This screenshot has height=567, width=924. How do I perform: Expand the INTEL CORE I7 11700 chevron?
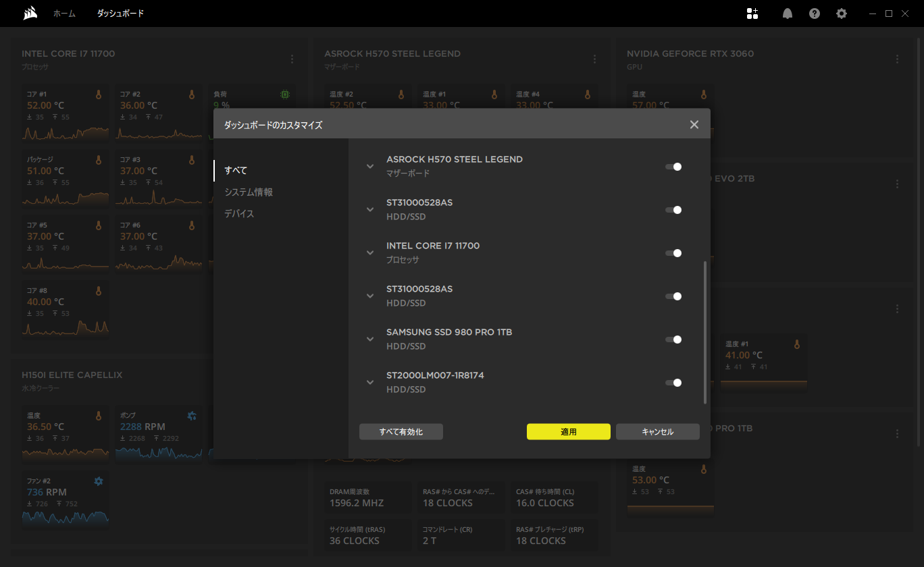coord(370,252)
